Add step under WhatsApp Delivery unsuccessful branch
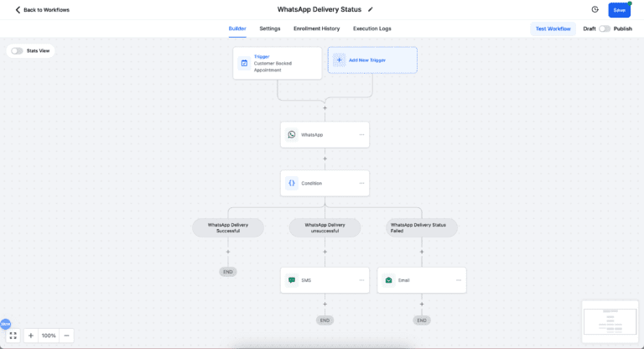 point(325,252)
